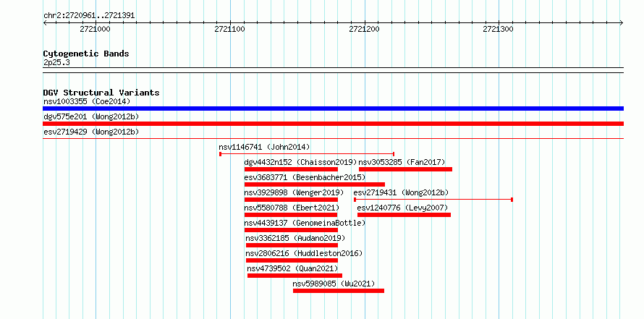Click the nsv3053285 (Fan2017) label
644x319 pixels.
click(402, 162)
